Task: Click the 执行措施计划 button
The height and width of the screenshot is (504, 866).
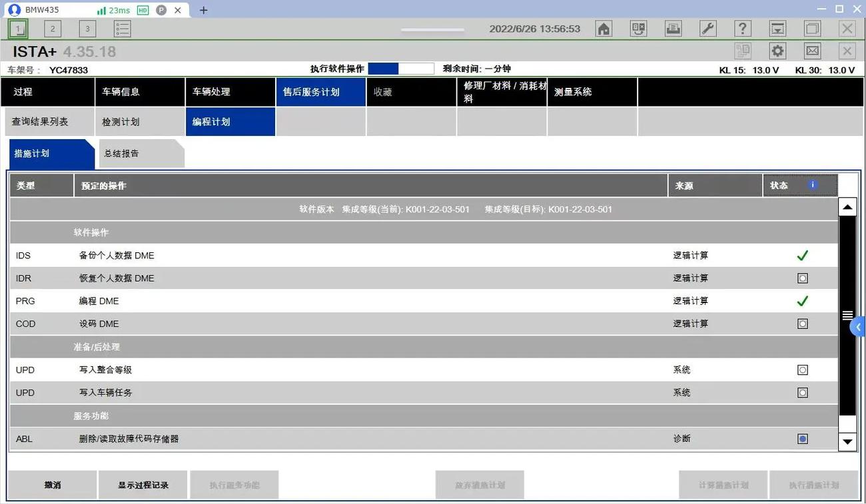Action: (813, 485)
